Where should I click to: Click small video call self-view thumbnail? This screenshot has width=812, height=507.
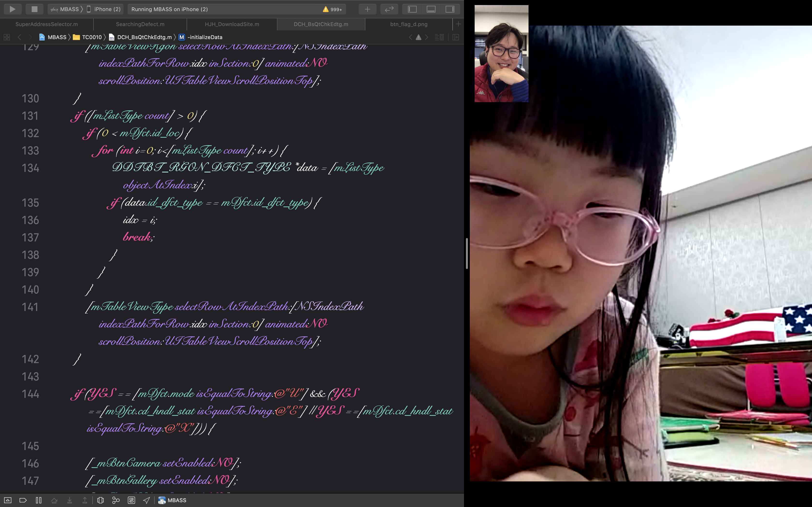pos(501,54)
